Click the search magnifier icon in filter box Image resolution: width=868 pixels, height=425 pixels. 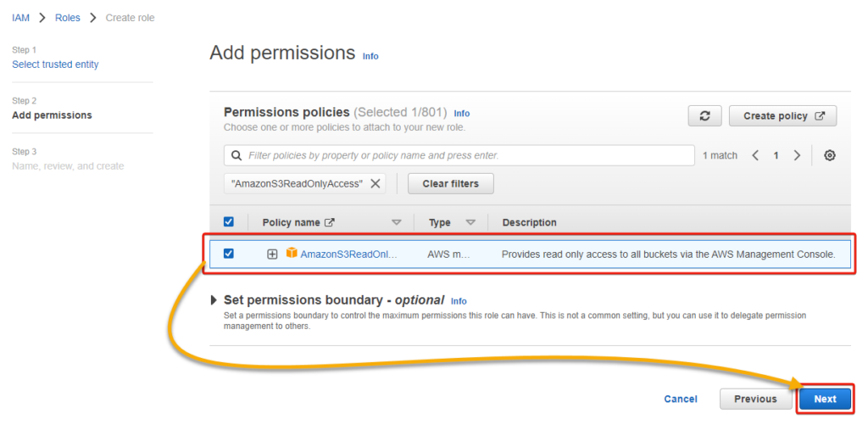[236, 156]
